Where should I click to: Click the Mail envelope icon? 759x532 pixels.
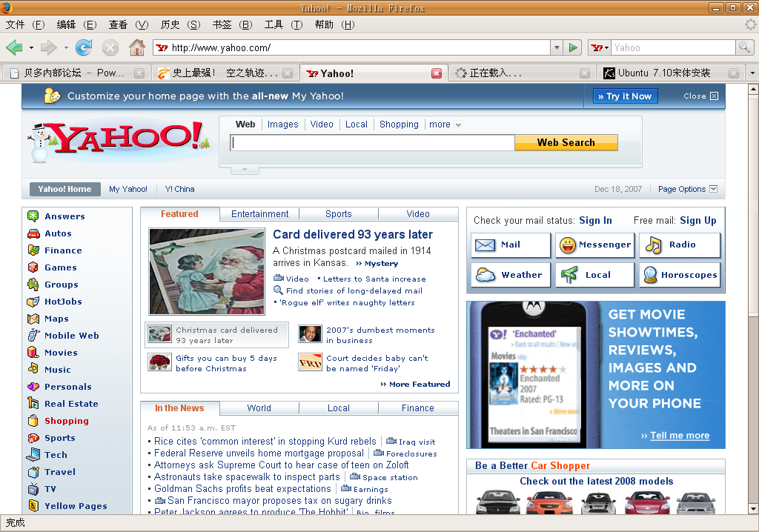(x=485, y=245)
